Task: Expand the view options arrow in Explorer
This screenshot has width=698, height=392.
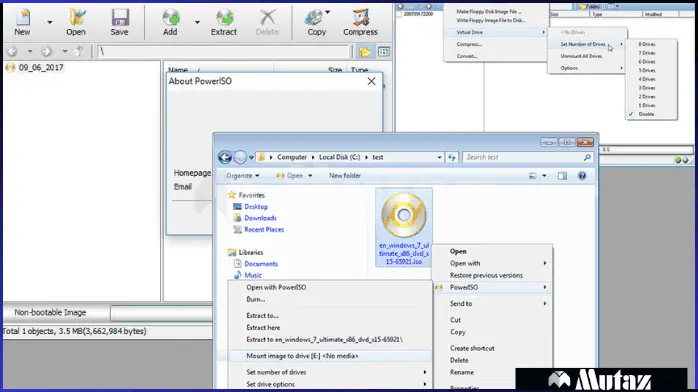Action: (544, 176)
